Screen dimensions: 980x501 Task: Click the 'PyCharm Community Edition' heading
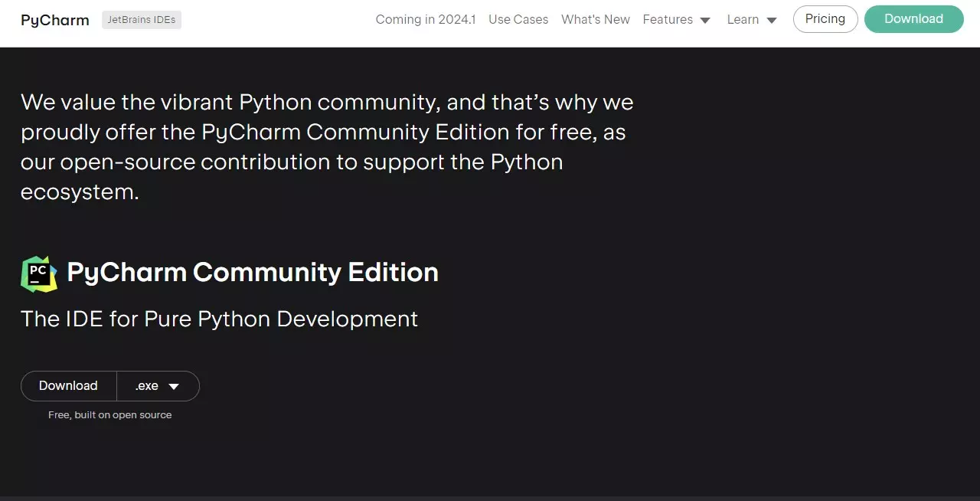coord(253,273)
